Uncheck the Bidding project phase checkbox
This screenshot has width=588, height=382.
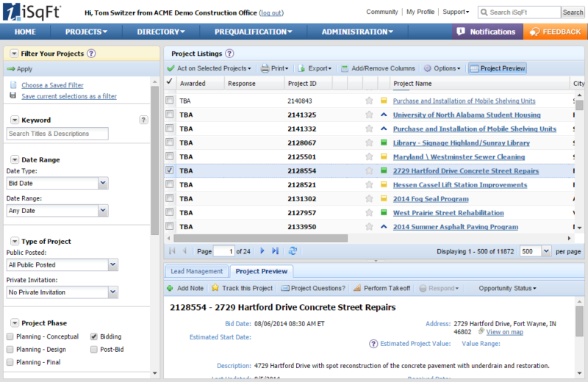[x=94, y=336]
